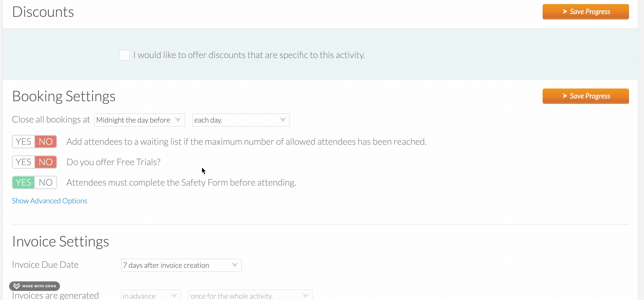
Task: Click 'Do you offer Free Trials?' label
Action: (x=113, y=162)
